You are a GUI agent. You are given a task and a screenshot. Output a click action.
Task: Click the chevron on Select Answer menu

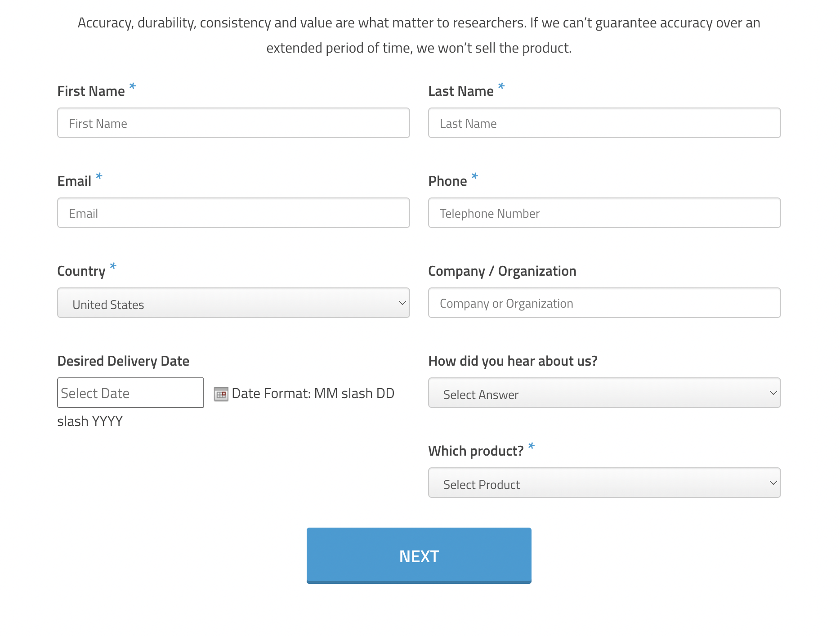773,393
